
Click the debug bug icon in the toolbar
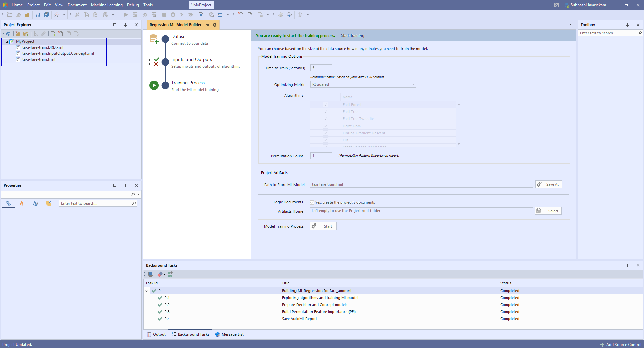pos(145,15)
